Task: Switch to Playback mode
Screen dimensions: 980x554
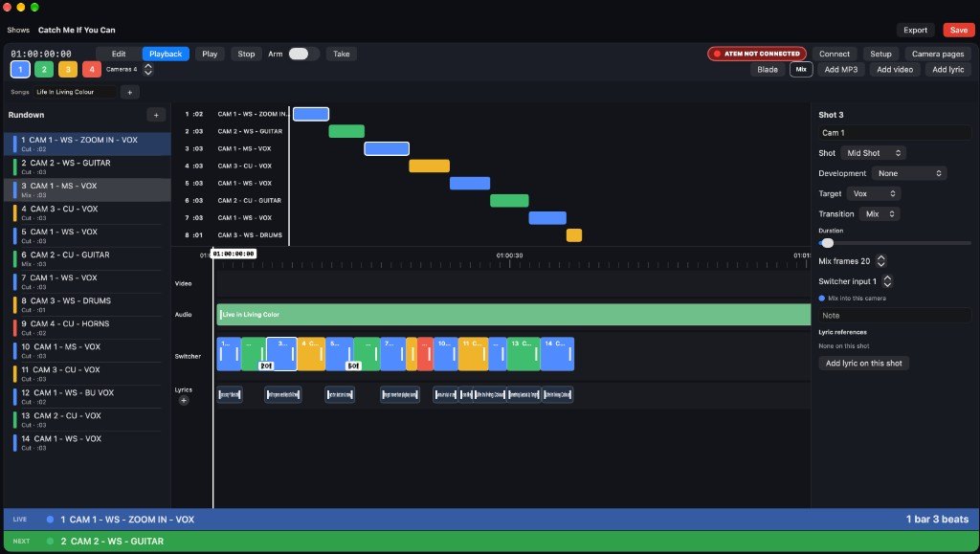Action: click(x=166, y=54)
